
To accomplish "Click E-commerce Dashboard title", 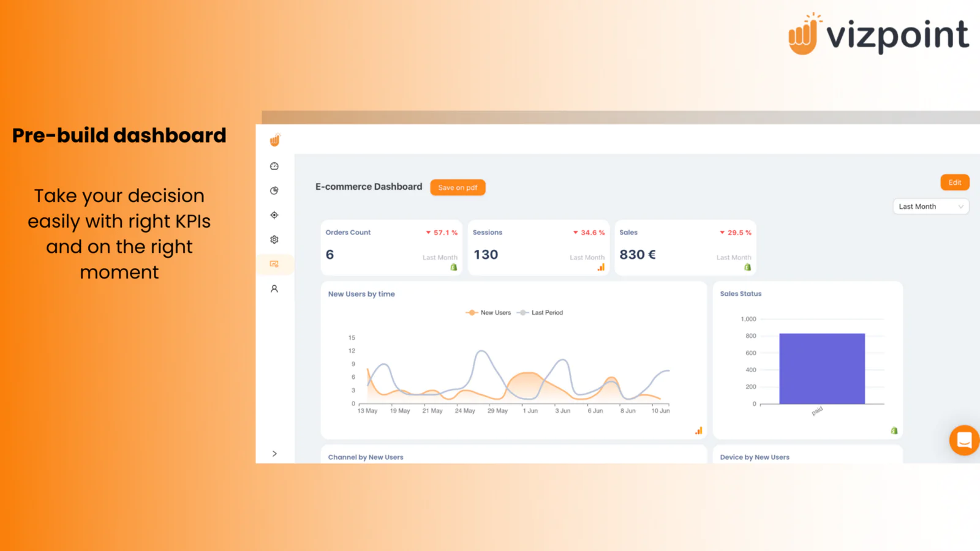I will tap(369, 187).
